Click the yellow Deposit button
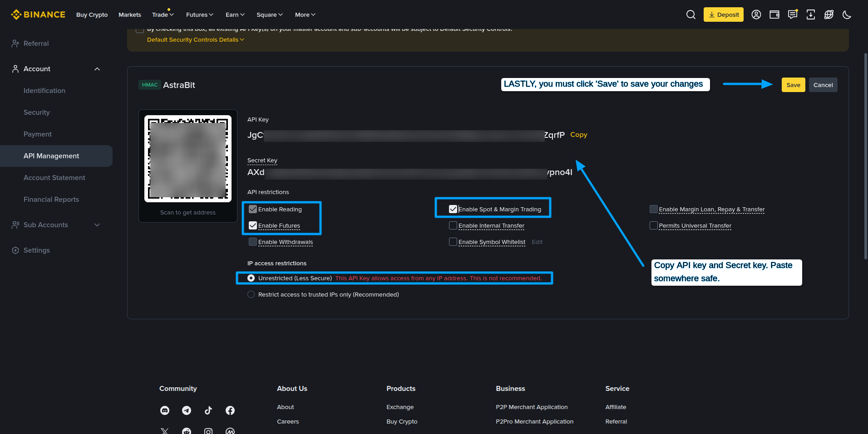 [x=724, y=15]
